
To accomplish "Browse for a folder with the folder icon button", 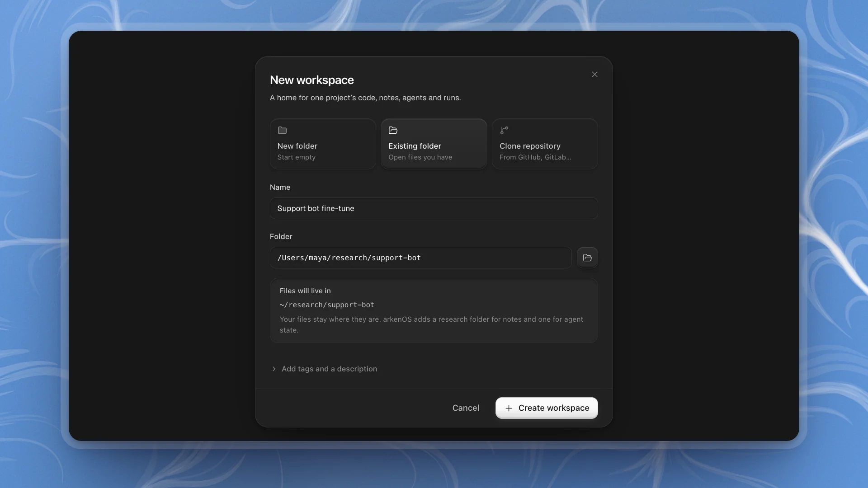I will 587,258.
